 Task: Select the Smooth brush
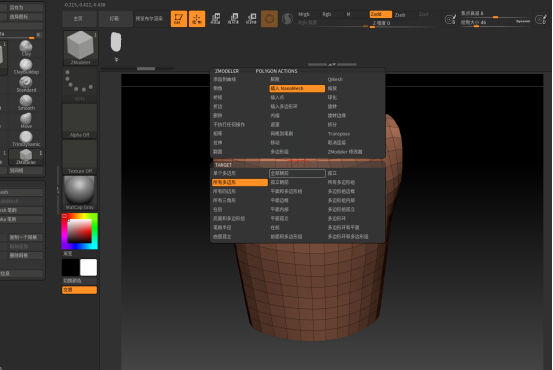(26, 103)
